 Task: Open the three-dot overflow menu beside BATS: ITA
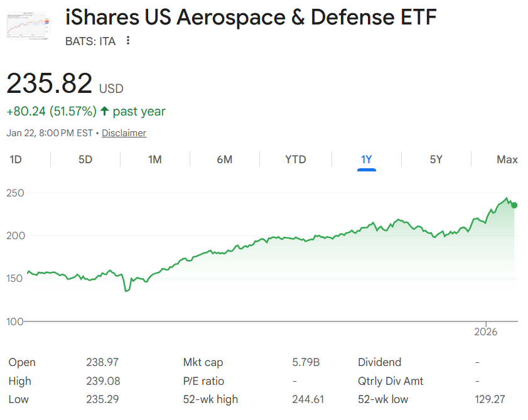[x=127, y=41]
